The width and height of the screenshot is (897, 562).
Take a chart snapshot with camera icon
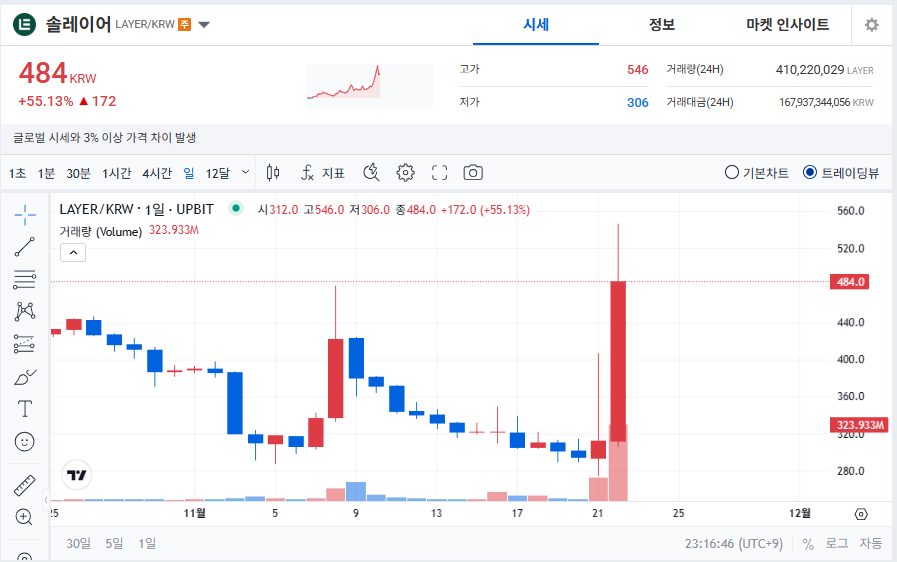(x=473, y=172)
